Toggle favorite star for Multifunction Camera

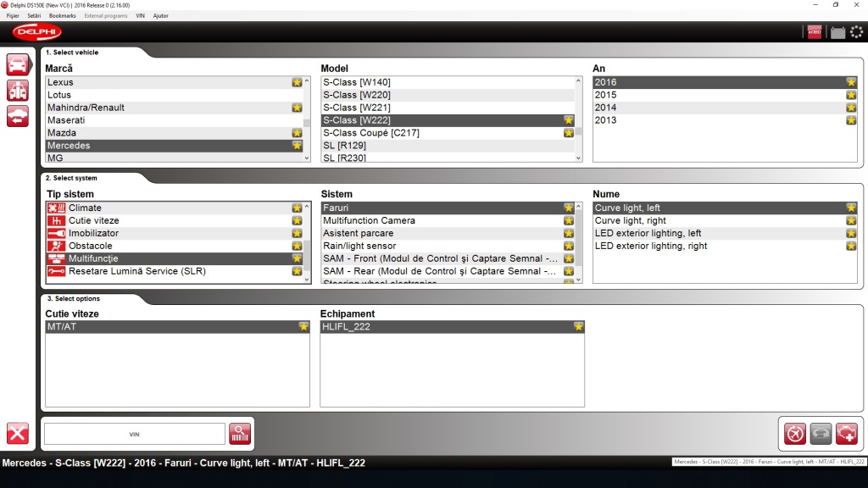click(569, 221)
